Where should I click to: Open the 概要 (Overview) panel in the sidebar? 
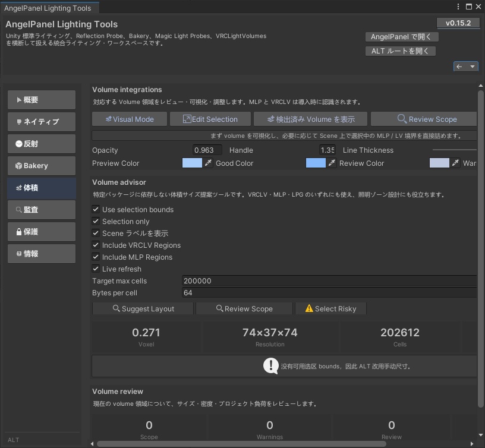click(x=41, y=100)
